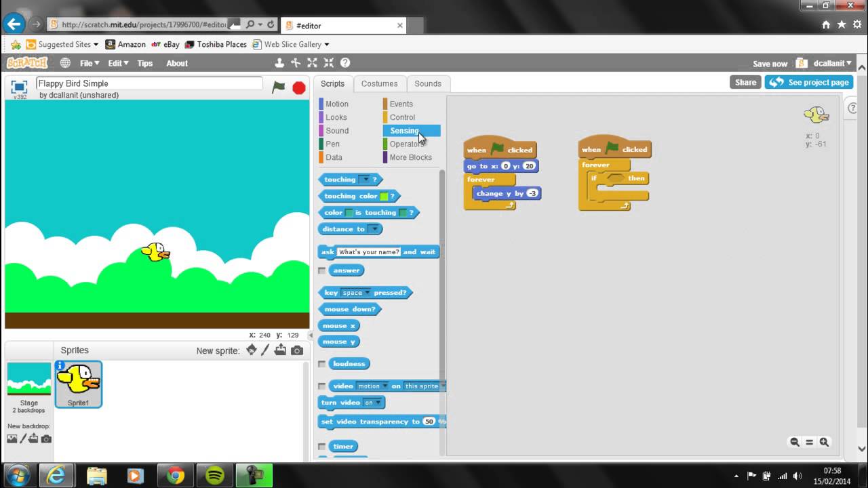Click first swatch in color is touching block
Viewport: 868px width, 488px height.
coord(349,213)
